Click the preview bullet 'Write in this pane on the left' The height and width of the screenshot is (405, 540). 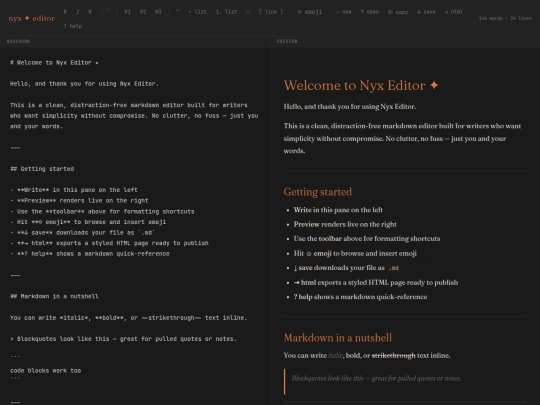point(338,210)
